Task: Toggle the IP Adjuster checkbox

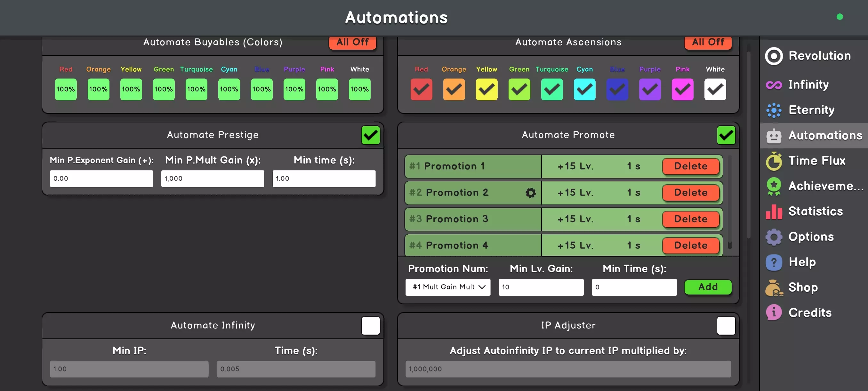Action: point(726,326)
